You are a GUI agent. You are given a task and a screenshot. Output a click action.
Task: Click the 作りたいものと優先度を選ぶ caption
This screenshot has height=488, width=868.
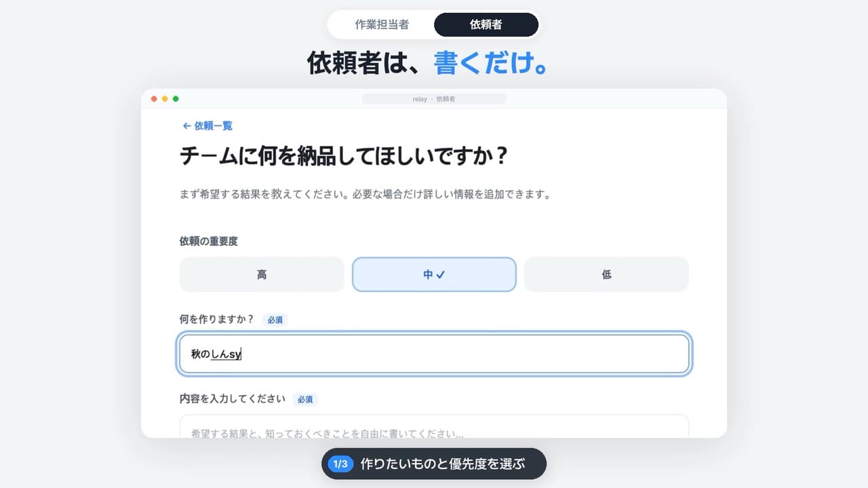(x=443, y=464)
